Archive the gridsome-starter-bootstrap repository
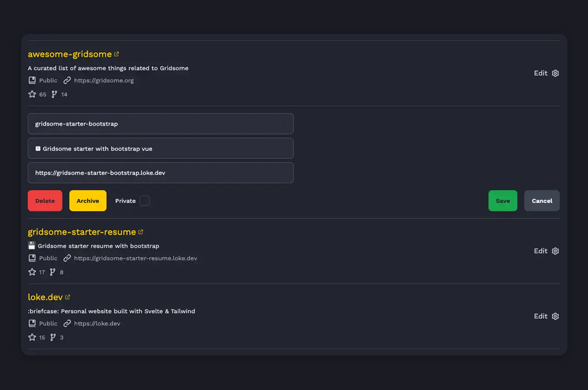Image resolution: width=588 pixels, height=390 pixels. coord(88,201)
